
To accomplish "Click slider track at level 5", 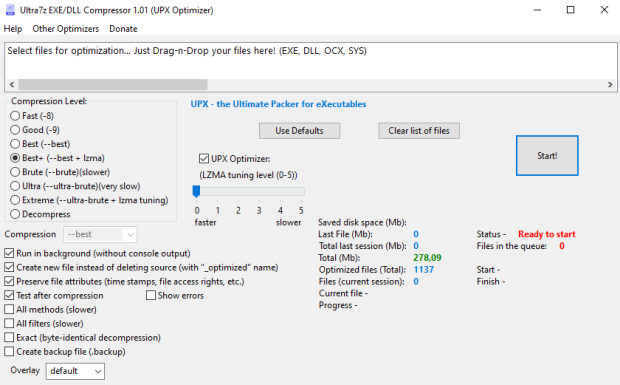I will click(301, 192).
